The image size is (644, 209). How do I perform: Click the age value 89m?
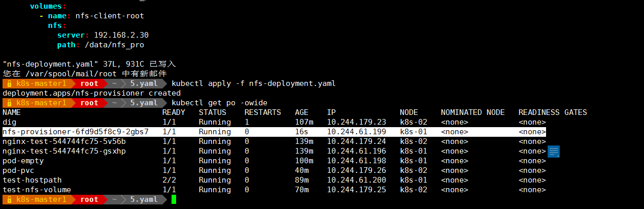(301, 180)
